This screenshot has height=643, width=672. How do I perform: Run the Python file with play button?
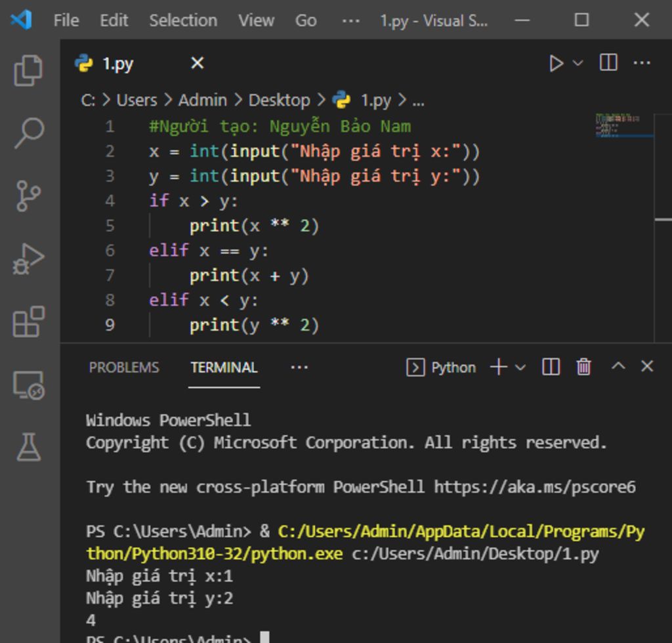coord(556,64)
